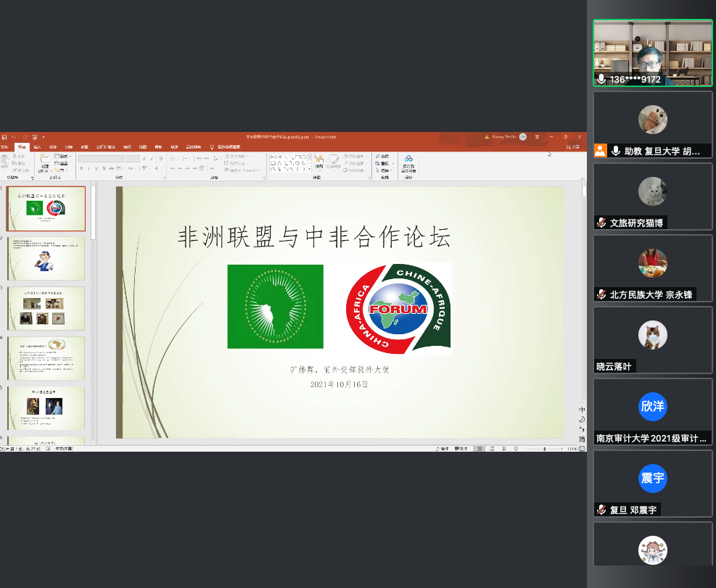
Task: Switch to the 审阅 (Review) ribbon tab
Action: [x=127, y=147]
